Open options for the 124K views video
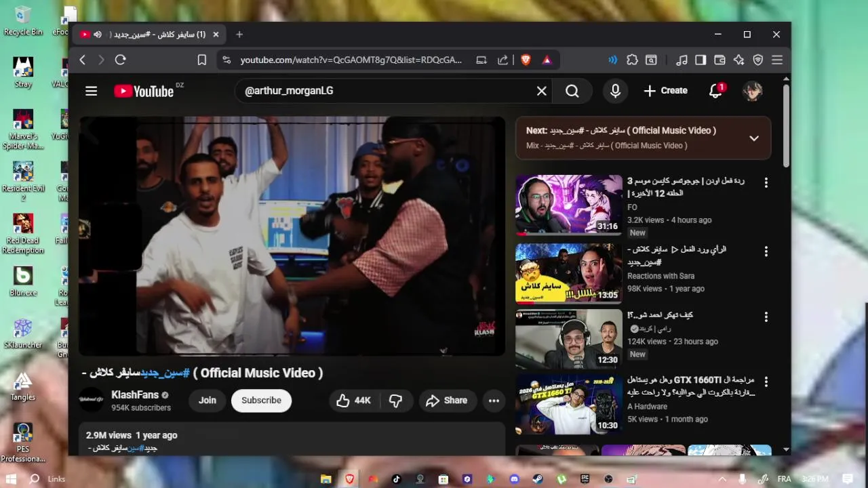868x488 pixels. (x=766, y=317)
